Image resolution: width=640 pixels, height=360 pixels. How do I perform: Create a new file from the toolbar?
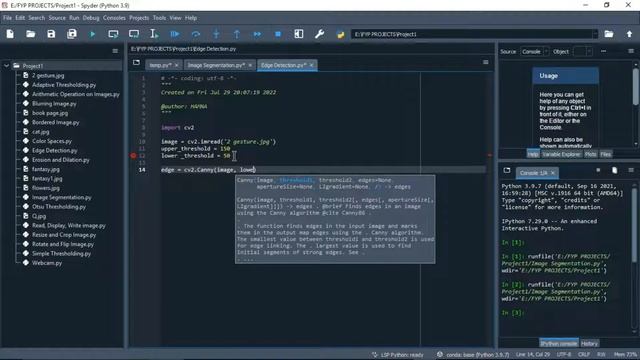click(10, 34)
